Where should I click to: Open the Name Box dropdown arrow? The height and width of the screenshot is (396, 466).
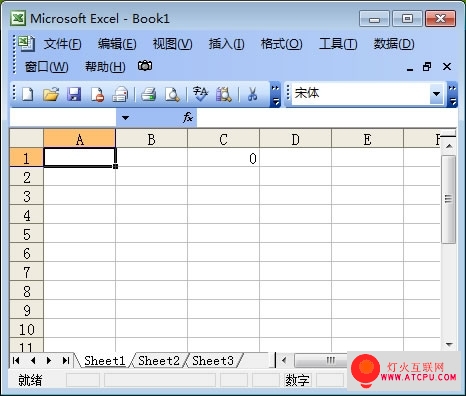click(x=125, y=117)
